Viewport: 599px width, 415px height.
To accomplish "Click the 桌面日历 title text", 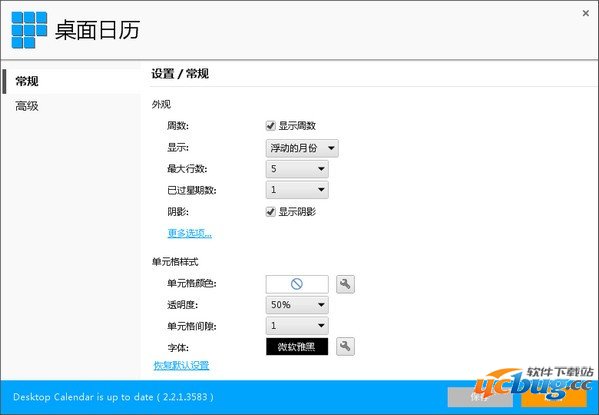I will click(97, 30).
